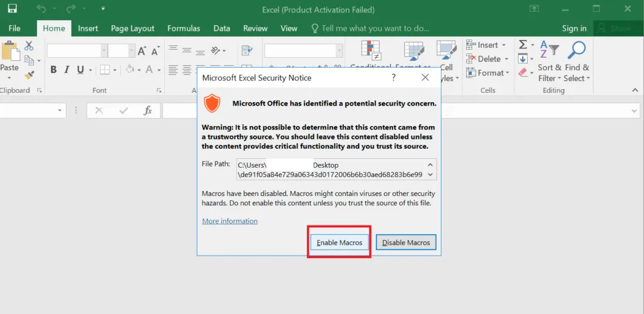Screen dimensions: 644x314
Task: Switch to the Insert tab
Action: click(88, 28)
